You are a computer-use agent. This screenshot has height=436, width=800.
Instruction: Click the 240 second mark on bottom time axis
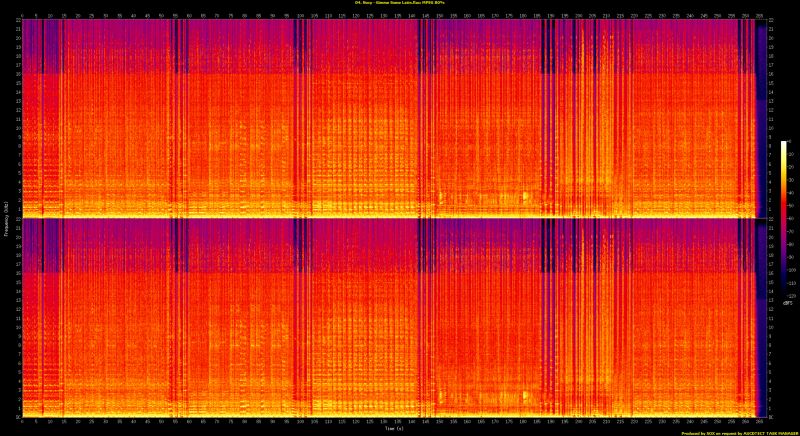pyautogui.click(x=689, y=422)
